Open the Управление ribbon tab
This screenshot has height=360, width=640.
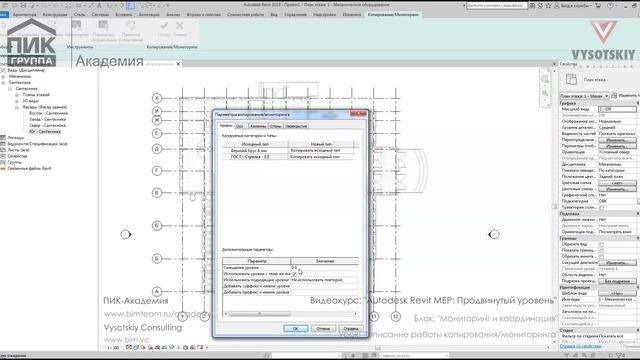coord(295,15)
